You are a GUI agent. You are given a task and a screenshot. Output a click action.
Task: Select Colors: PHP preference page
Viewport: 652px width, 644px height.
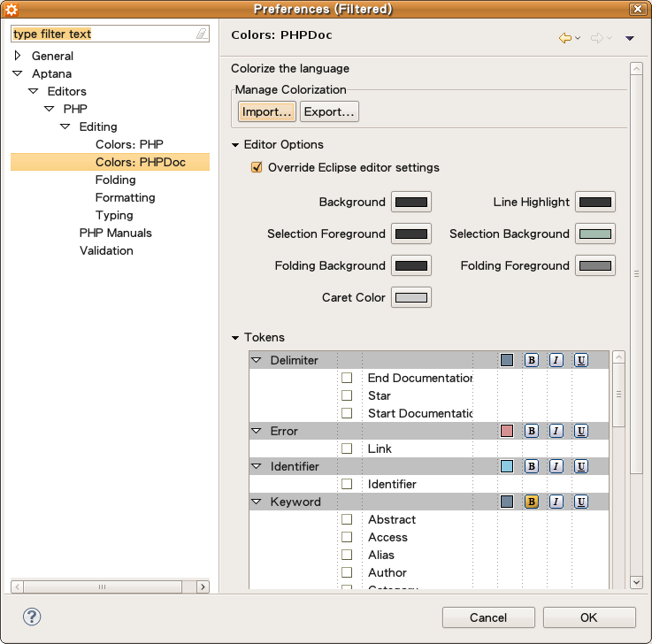[x=129, y=144]
